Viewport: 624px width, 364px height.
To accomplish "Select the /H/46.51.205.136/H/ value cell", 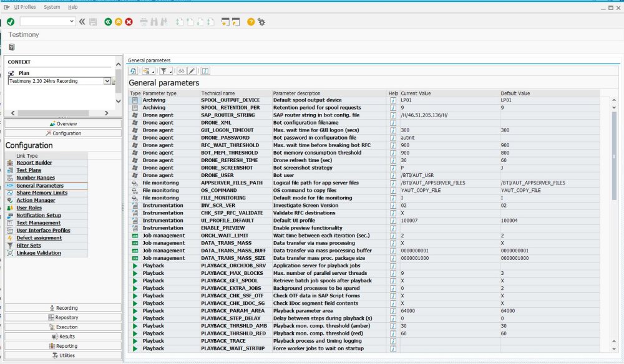I will [x=450, y=115].
